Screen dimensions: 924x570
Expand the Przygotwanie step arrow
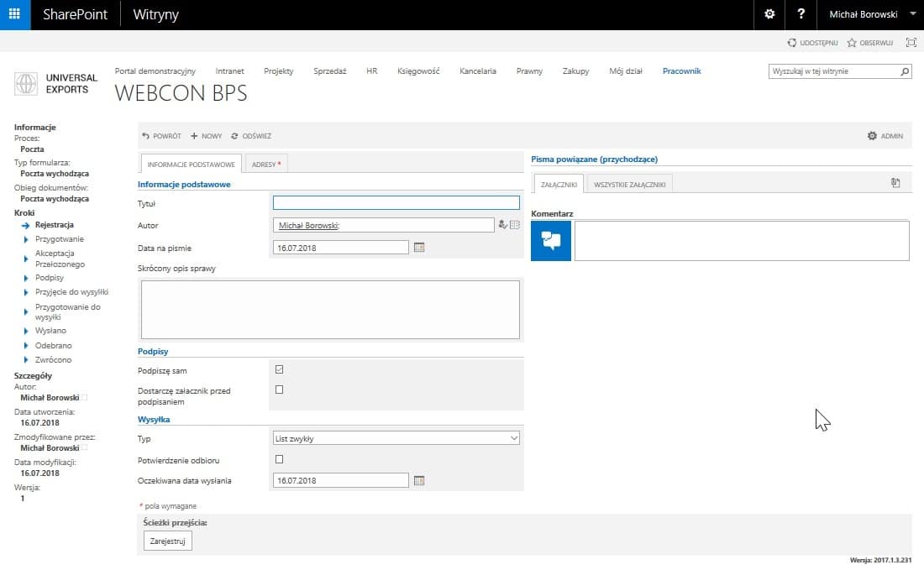tap(25, 239)
